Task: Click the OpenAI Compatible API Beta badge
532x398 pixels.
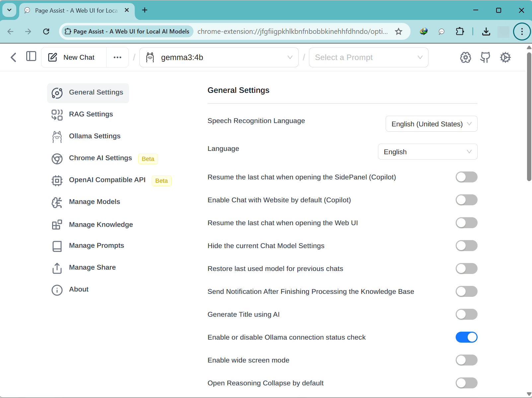Action: (162, 181)
